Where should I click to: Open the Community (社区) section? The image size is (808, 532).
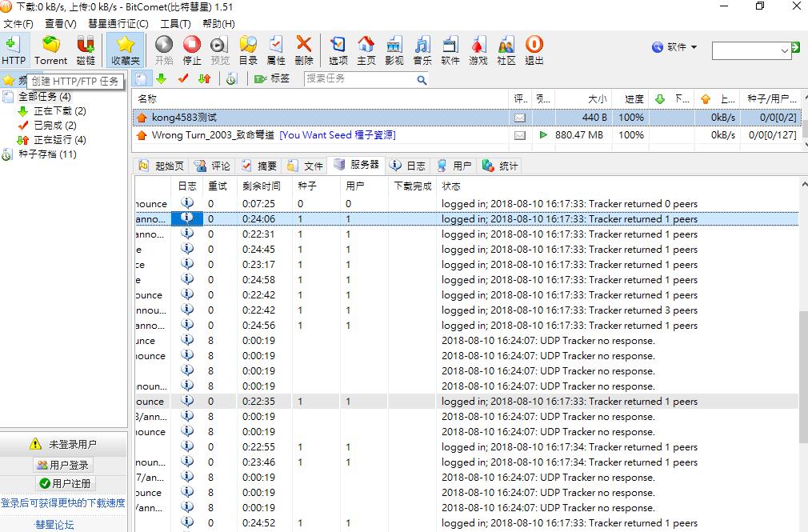506,50
